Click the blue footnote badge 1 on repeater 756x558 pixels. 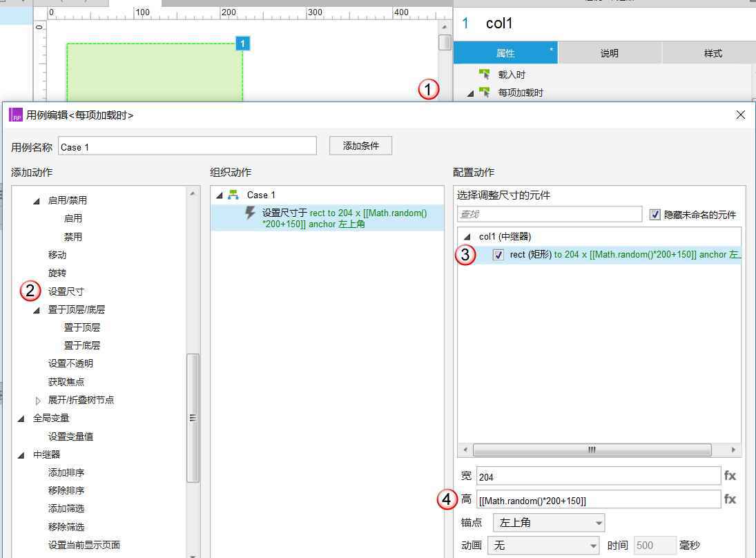tap(242, 44)
